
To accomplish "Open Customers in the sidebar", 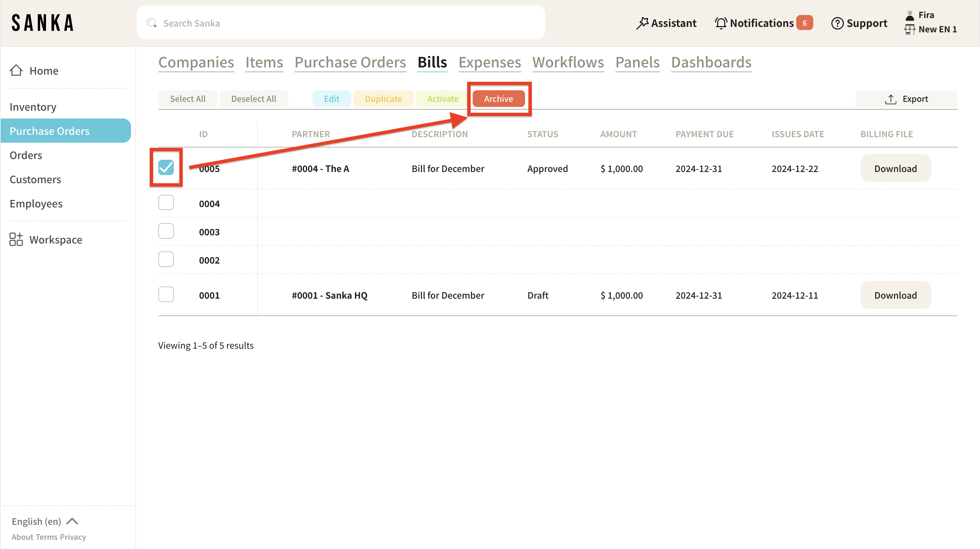I will (35, 179).
